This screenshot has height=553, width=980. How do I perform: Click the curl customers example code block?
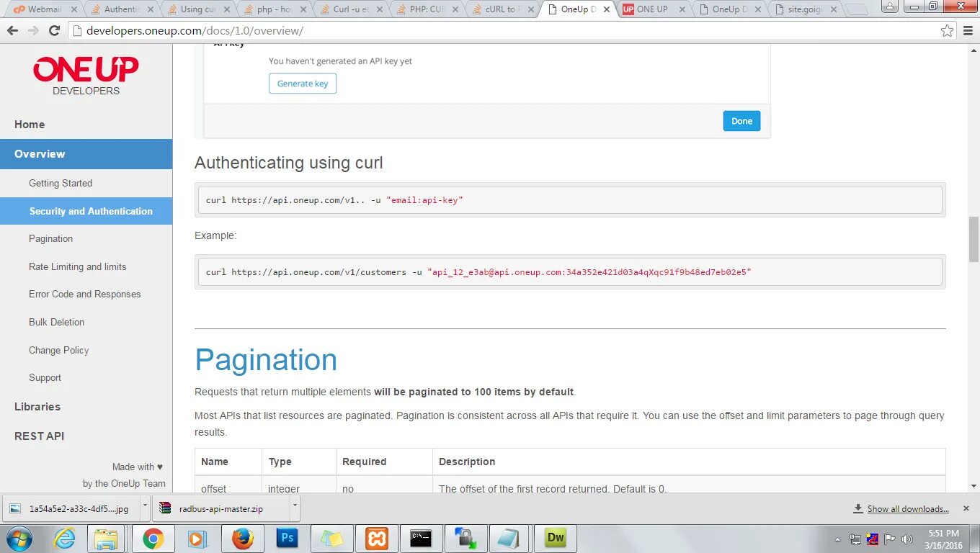[570, 272]
